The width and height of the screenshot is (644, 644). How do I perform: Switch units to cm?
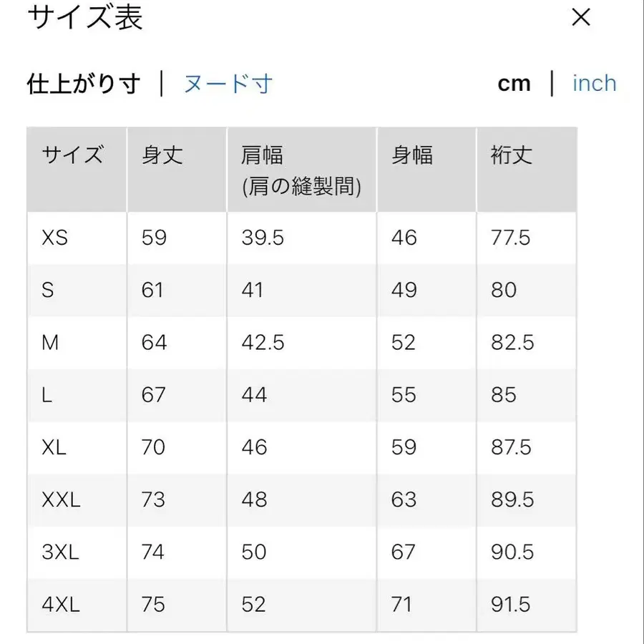click(514, 83)
